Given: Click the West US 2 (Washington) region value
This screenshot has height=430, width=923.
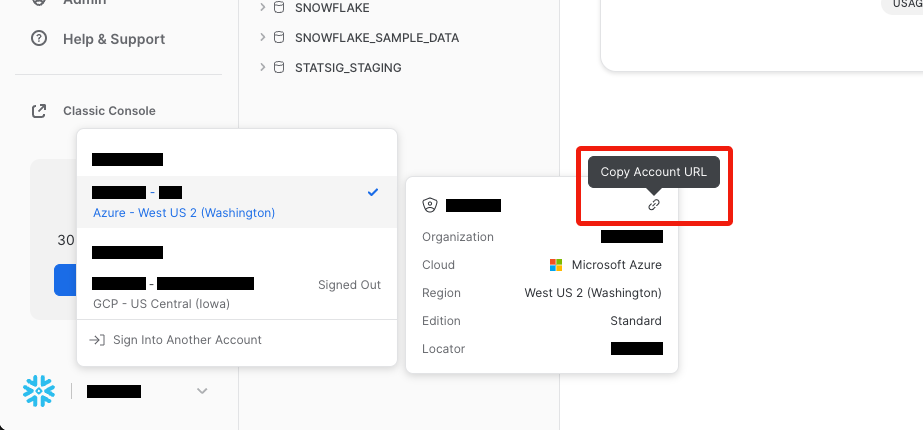Looking at the screenshot, I should pos(593,293).
